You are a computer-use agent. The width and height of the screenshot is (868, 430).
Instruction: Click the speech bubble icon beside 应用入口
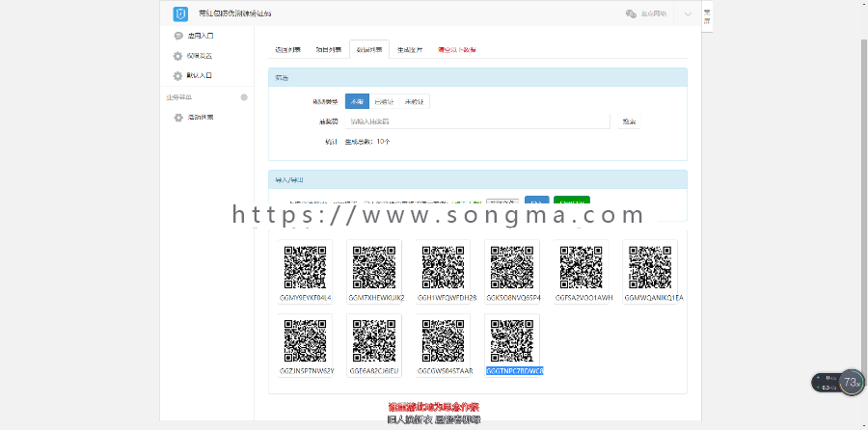pyautogui.click(x=178, y=36)
